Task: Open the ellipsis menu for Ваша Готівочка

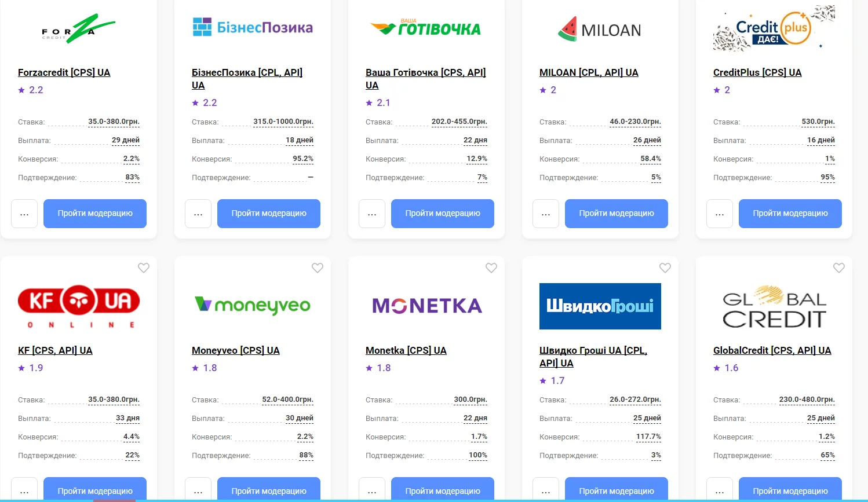Action: pos(372,214)
